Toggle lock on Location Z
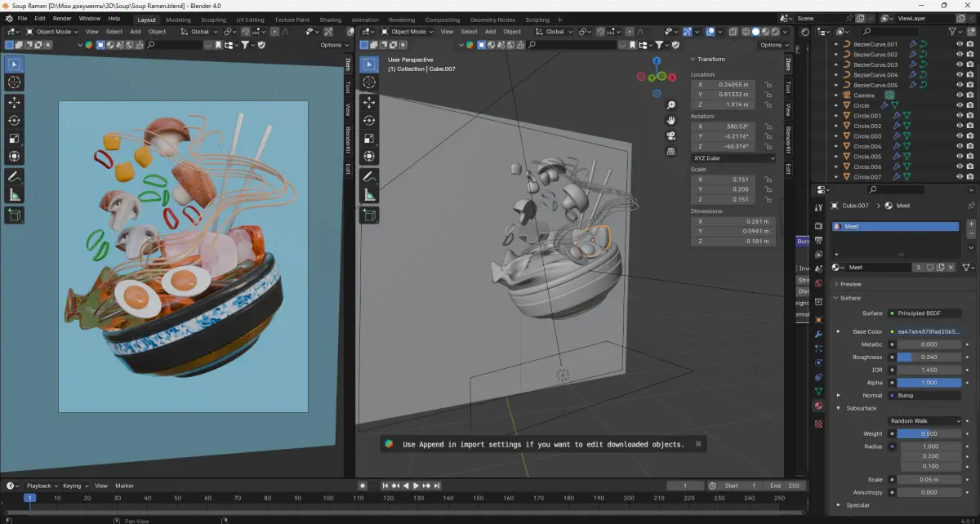The height and width of the screenshot is (524, 980). pyautogui.click(x=768, y=104)
